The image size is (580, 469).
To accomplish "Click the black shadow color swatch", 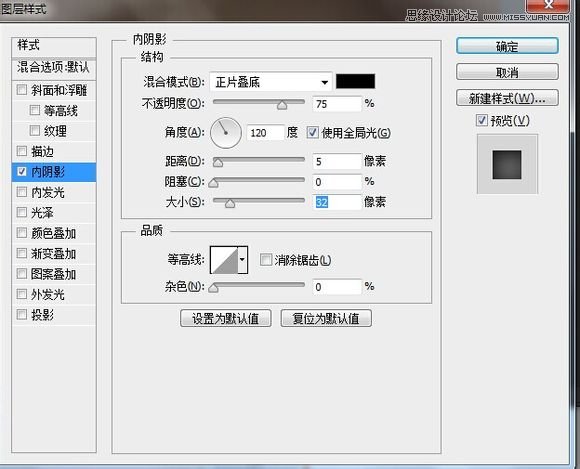I will 355,81.
